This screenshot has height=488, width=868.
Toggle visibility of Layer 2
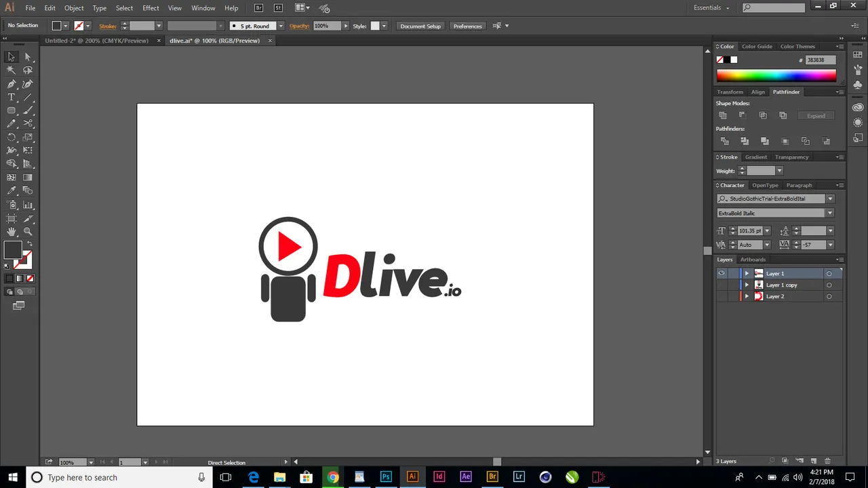722,296
